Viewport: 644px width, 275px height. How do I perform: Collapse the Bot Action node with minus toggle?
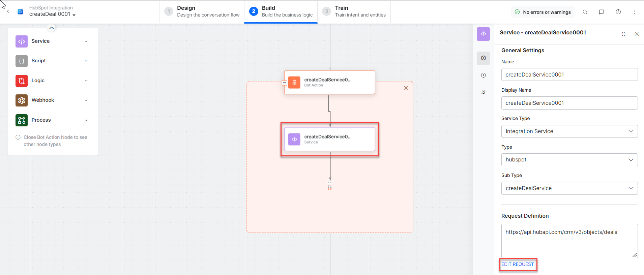point(285,83)
